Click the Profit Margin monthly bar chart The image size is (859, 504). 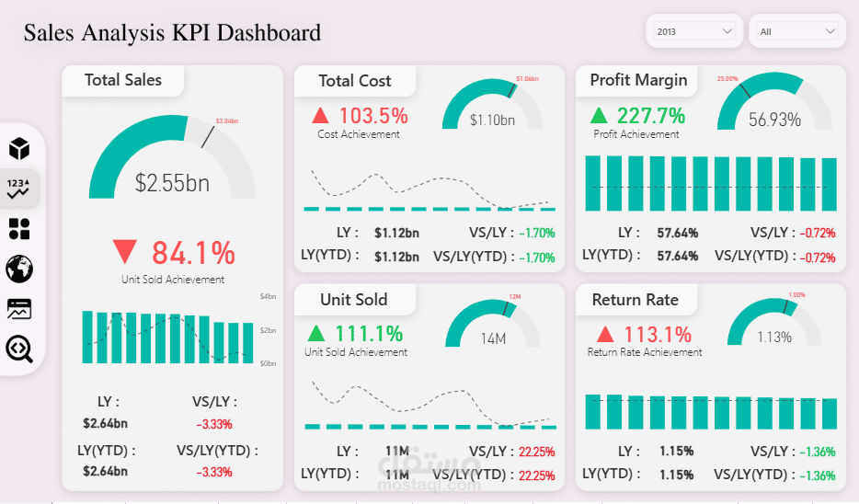click(x=711, y=183)
